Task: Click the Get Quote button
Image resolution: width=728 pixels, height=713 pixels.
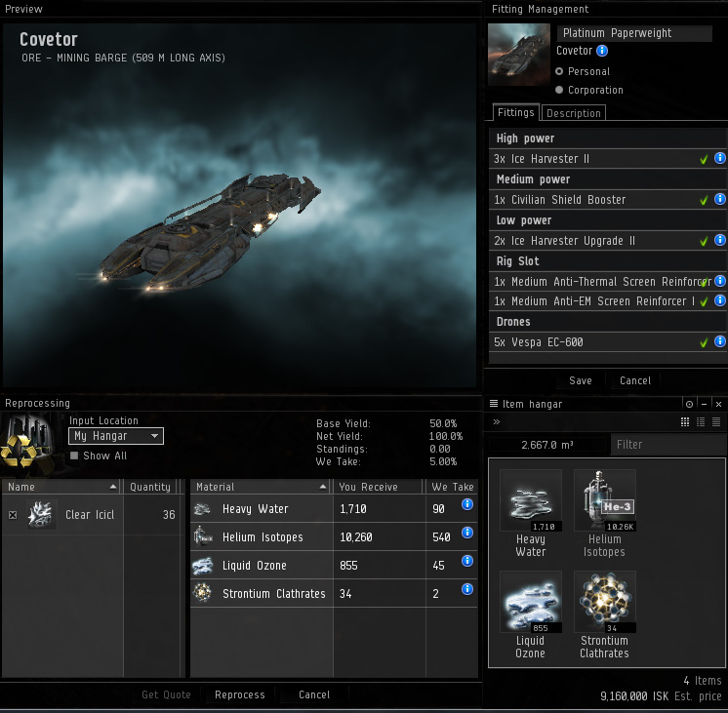Action: click(166, 694)
